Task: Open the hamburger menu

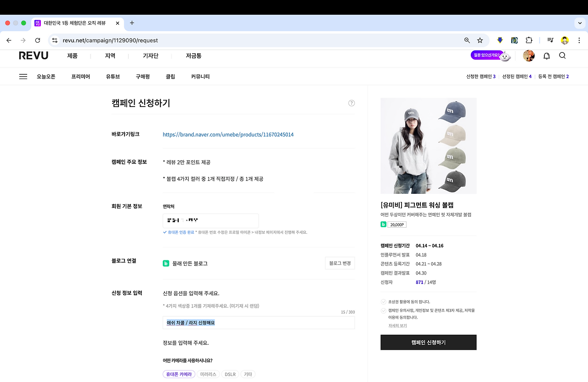Action: [x=23, y=76]
